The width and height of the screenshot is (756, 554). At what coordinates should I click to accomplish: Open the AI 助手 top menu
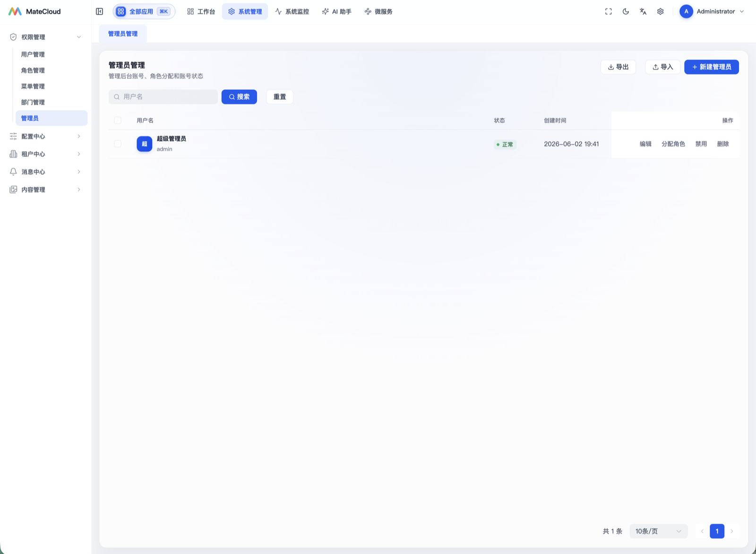337,11
